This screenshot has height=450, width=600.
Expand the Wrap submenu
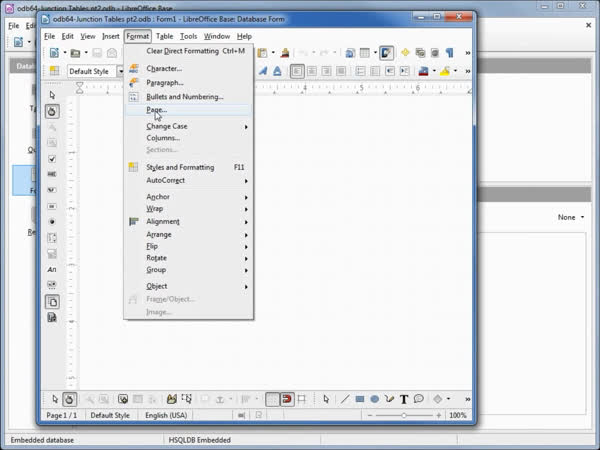(x=188, y=209)
